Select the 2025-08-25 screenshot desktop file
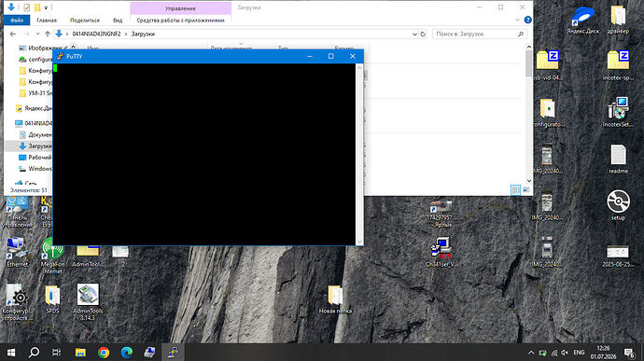The height and width of the screenshot is (361, 644). tap(618, 256)
